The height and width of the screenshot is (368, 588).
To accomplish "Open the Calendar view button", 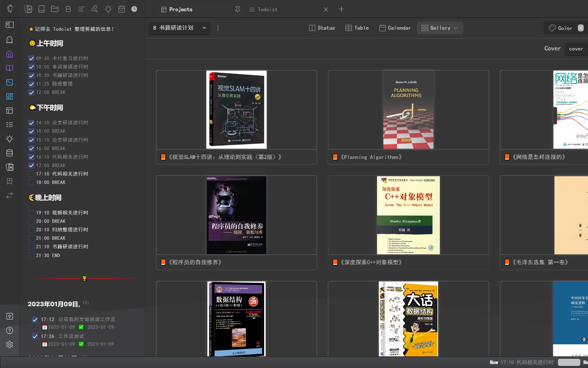I will click(395, 28).
